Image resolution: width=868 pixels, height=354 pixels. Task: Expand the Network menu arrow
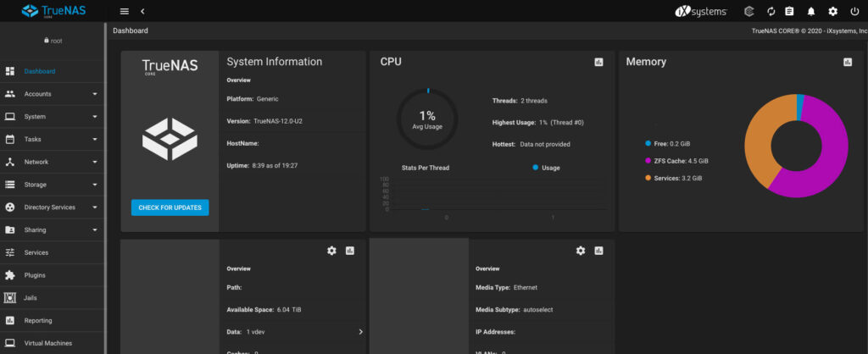(95, 162)
